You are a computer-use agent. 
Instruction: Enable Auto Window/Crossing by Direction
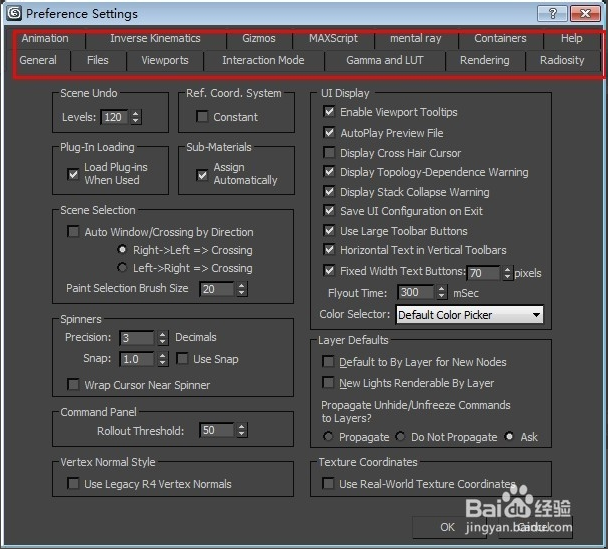[x=73, y=231]
